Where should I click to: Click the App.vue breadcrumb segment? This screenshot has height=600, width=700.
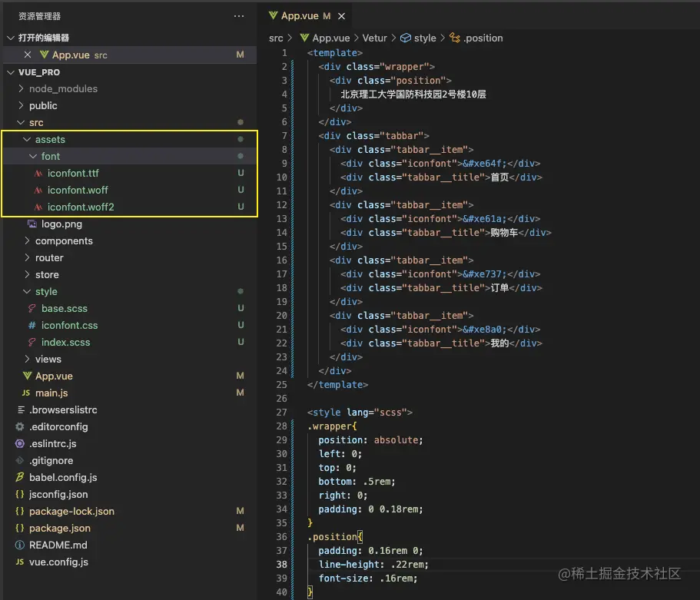331,38
